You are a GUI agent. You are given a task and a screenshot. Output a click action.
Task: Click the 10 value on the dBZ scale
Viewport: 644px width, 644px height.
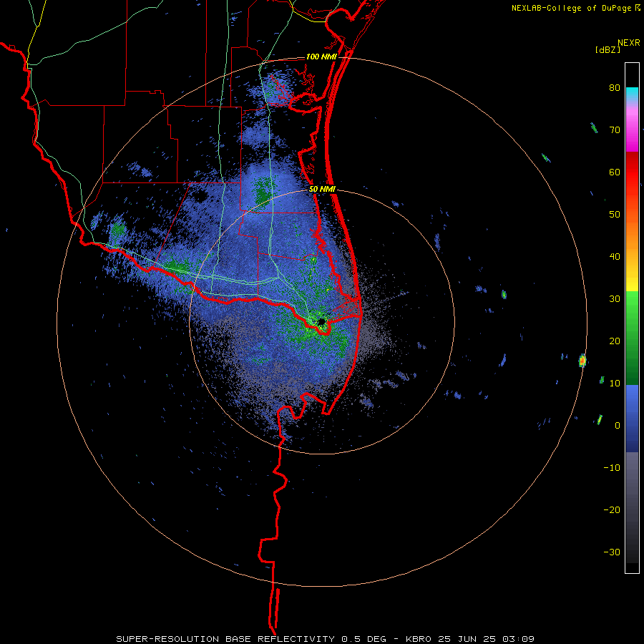pos(615,384)
